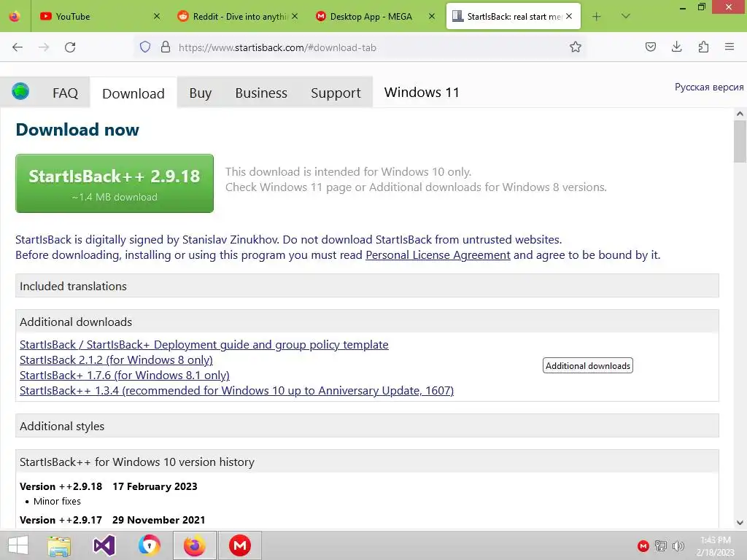The height and width of the screenshot is (560, 747).
Task: Click the StartIsBack globe logo icon
Action: point(20,91)
